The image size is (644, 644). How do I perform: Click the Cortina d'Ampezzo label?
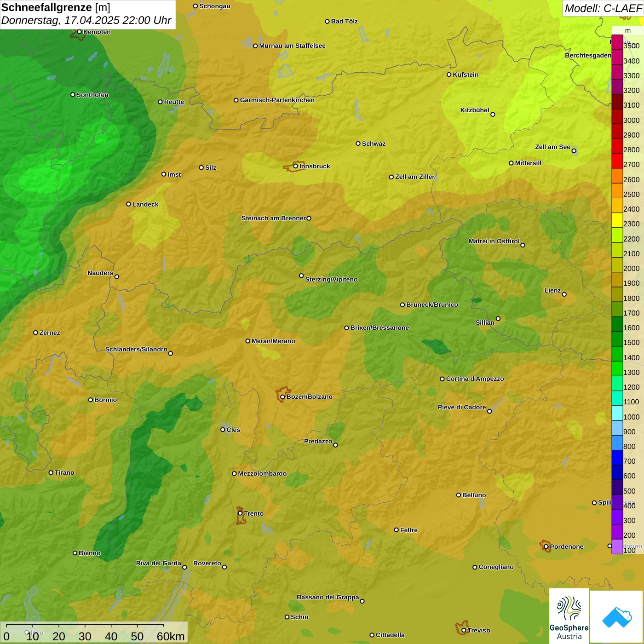[x=475, y=379]
